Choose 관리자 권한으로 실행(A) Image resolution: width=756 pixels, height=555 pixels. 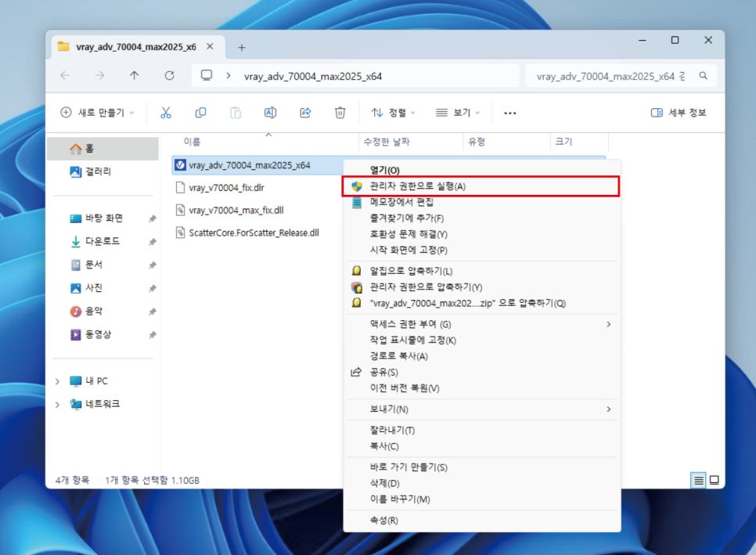tap(481, 186)
